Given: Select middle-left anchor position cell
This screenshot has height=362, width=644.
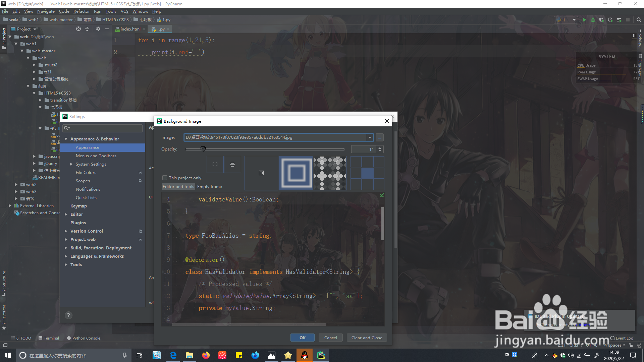Looking at the screenshot, I should click(x=356, y=173).
